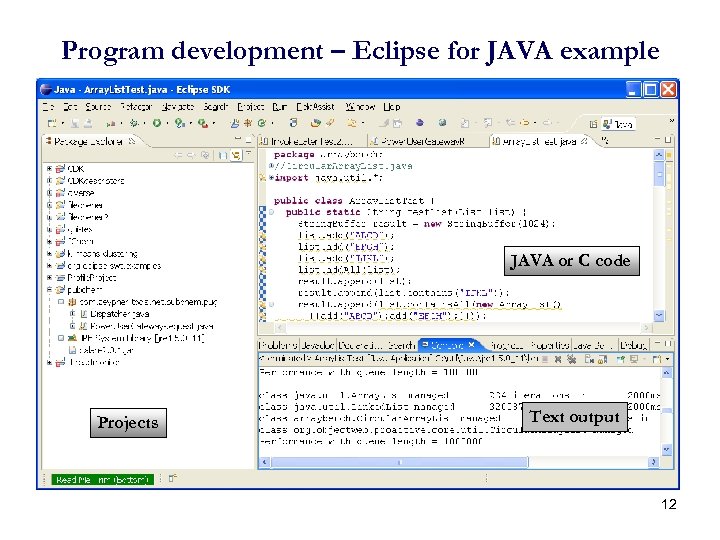Click the New wizard toolbar icon

[52, 123]
